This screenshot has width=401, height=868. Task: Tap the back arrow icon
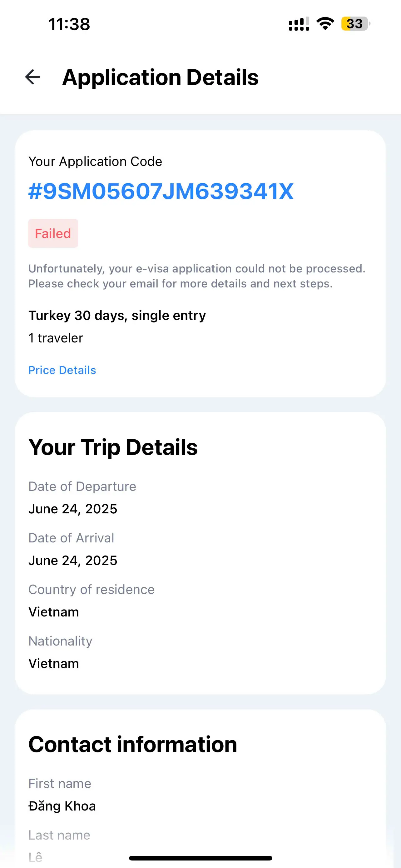click(33, 77)
